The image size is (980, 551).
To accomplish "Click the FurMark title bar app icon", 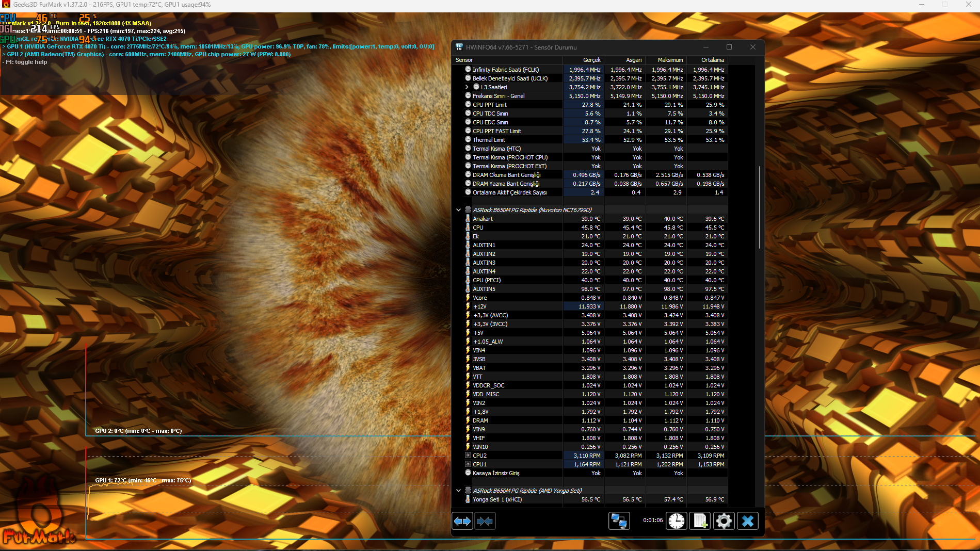I will coord(6,5).
